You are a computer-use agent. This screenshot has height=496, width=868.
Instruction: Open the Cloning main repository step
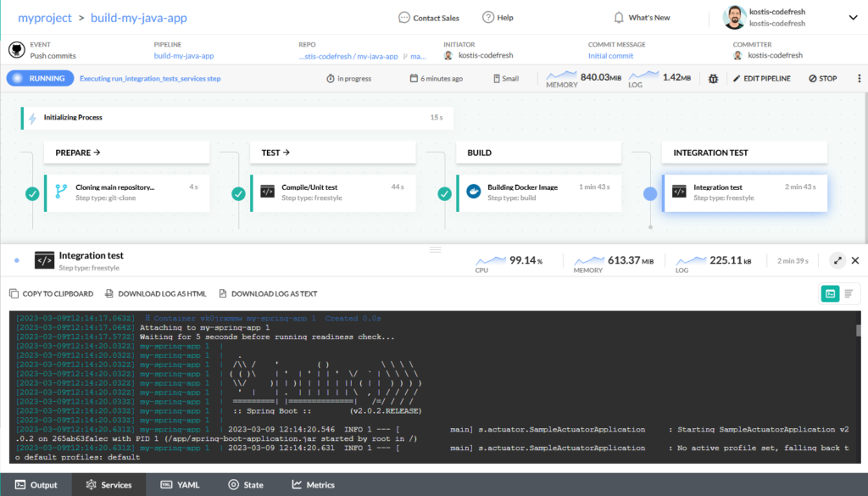127,193
